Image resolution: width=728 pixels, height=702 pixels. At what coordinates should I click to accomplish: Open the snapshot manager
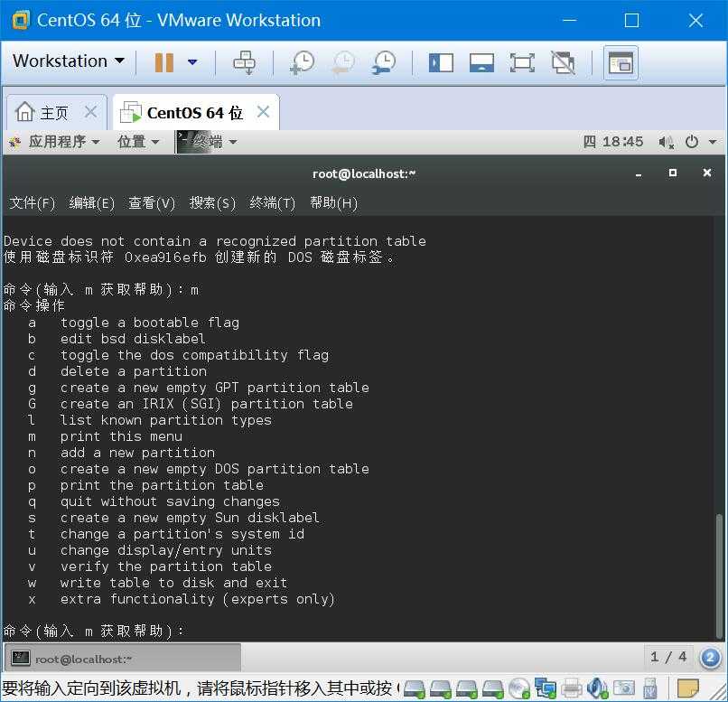point(384,62)
